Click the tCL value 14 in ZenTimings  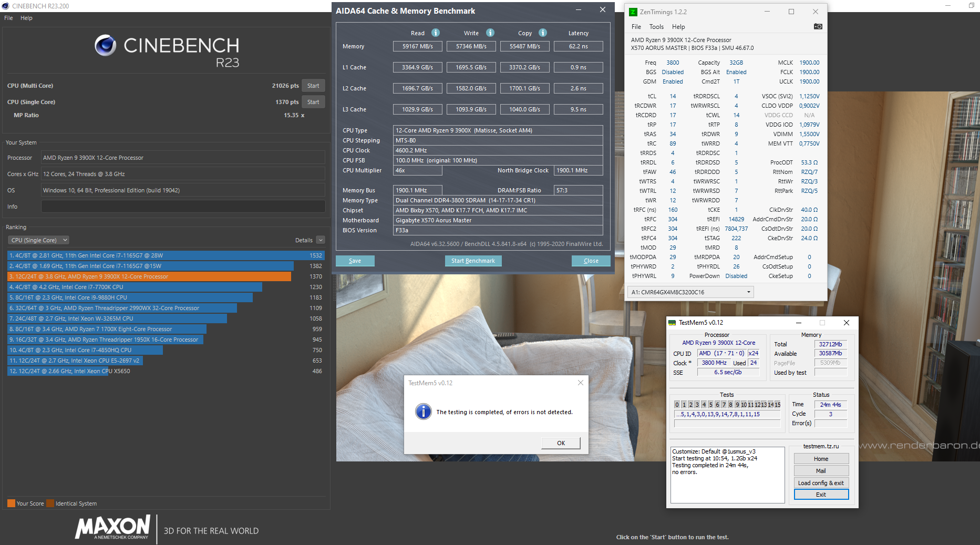tap(673, 96)
